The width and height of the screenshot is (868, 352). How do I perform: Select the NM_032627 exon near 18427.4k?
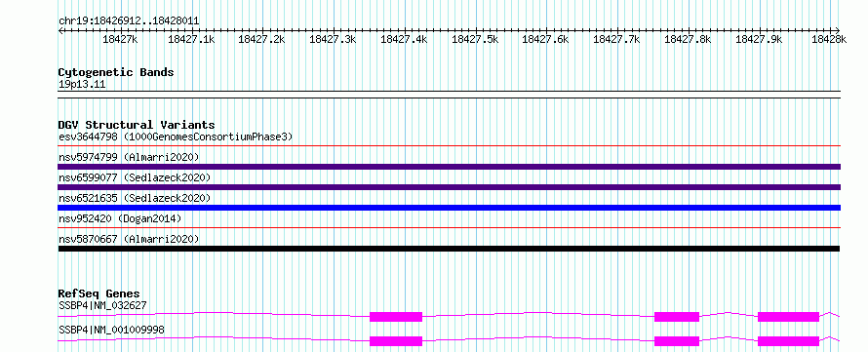396,317
